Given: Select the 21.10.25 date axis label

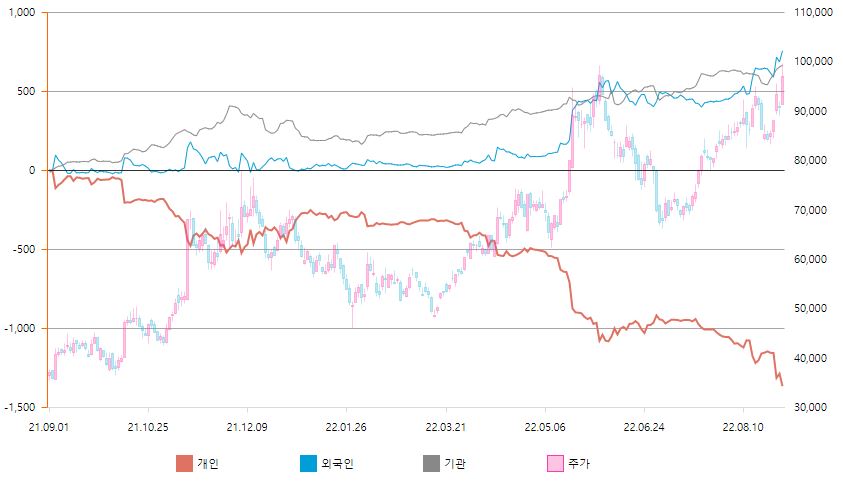Looking at the screenshot, I should tap(148, 426).
